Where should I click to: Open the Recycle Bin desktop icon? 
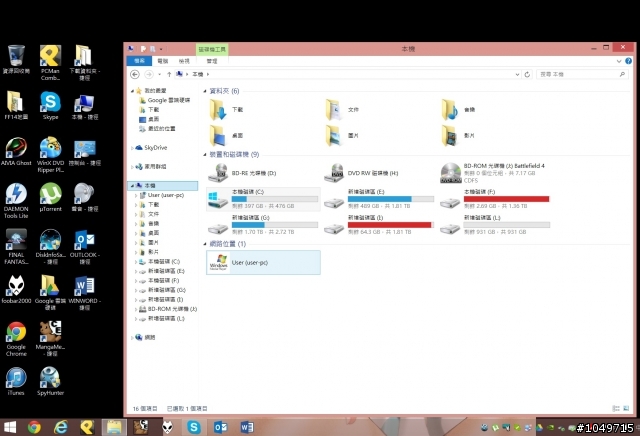16,59
